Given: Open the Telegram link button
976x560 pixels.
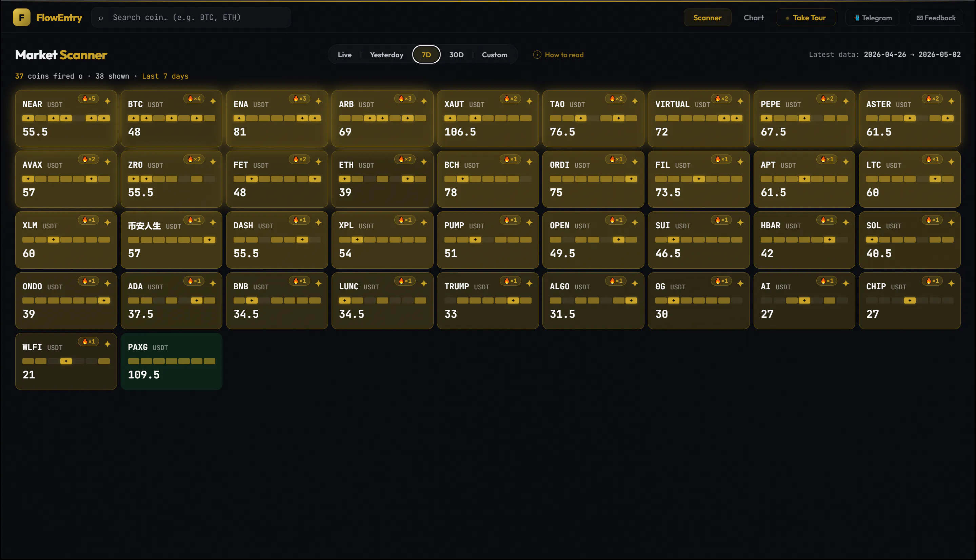Looking at the screenshot, I should [x=873, y=18].
